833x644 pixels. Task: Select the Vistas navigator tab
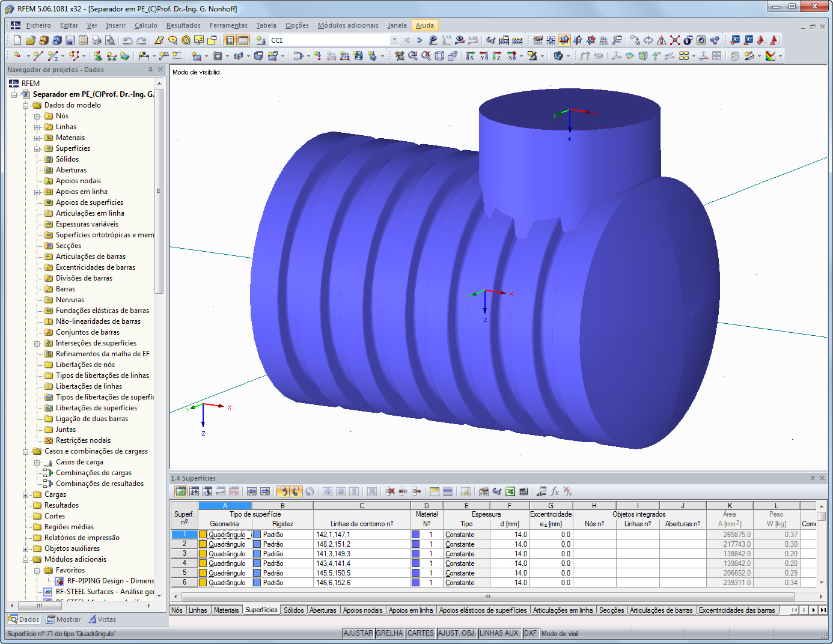point(102,619)
